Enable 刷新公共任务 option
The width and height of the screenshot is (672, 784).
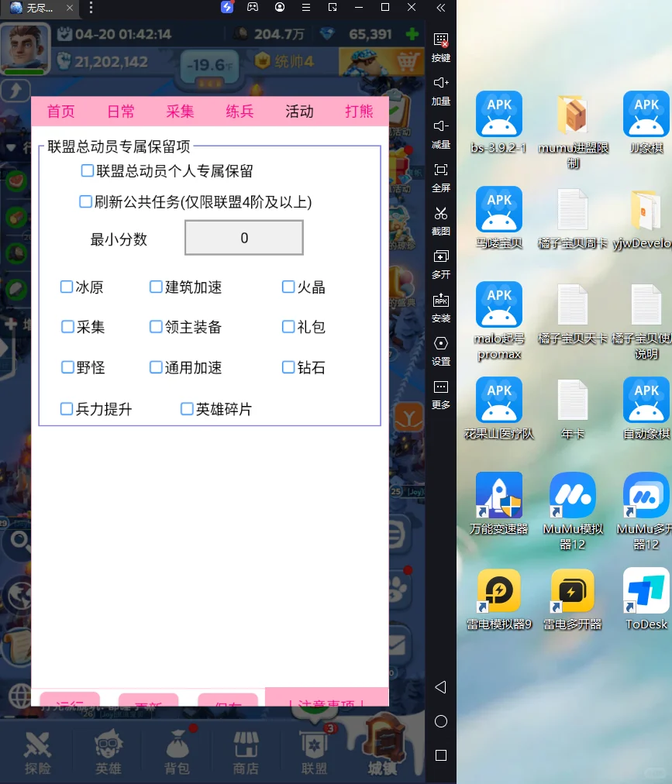87,201
